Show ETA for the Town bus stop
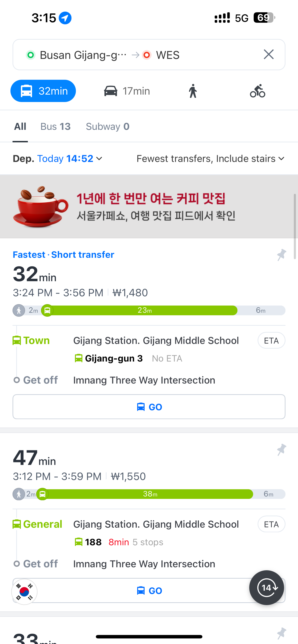The height and width of the screenshot is (644, 298). click(271, 341)
